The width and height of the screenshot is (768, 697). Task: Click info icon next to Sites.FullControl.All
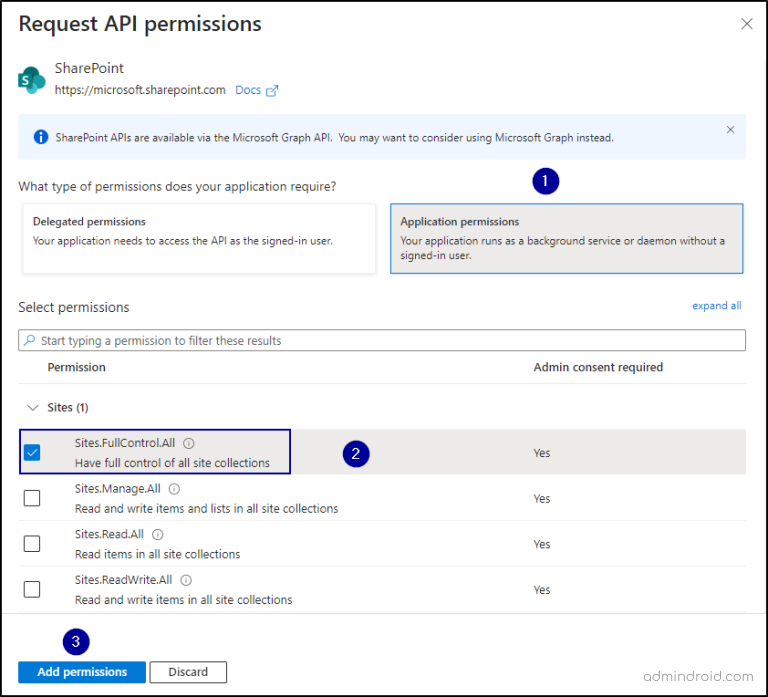pyautogui.click(x=189, y=443)
